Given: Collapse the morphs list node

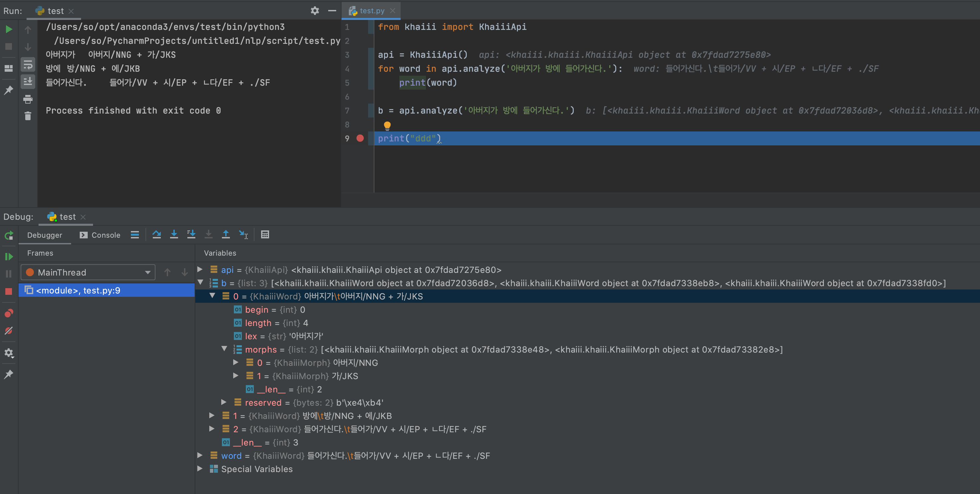Looking at the screenshot, I should pos(225,349).
